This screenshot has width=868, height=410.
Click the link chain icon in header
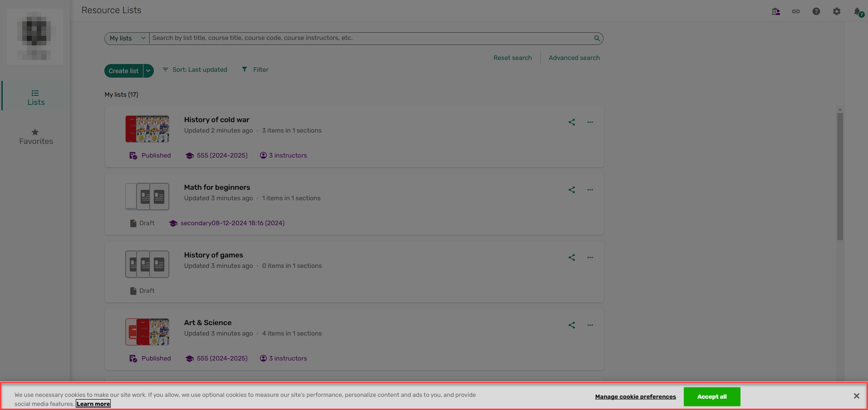(796, 11)
